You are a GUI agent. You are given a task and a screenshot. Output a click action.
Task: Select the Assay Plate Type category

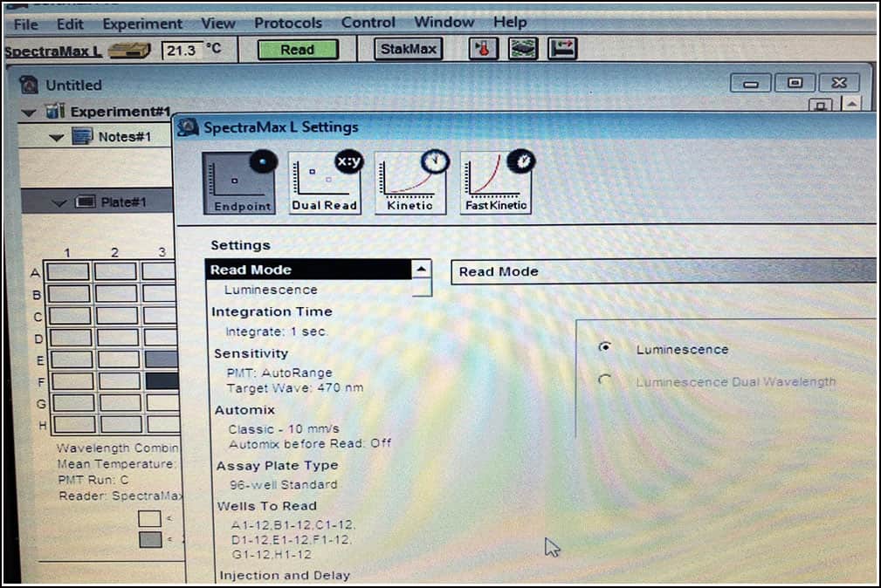(277, 466)
